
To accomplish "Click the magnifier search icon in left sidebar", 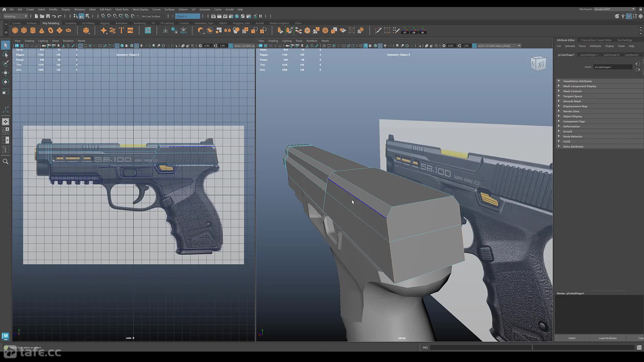I will pos(5,162).
